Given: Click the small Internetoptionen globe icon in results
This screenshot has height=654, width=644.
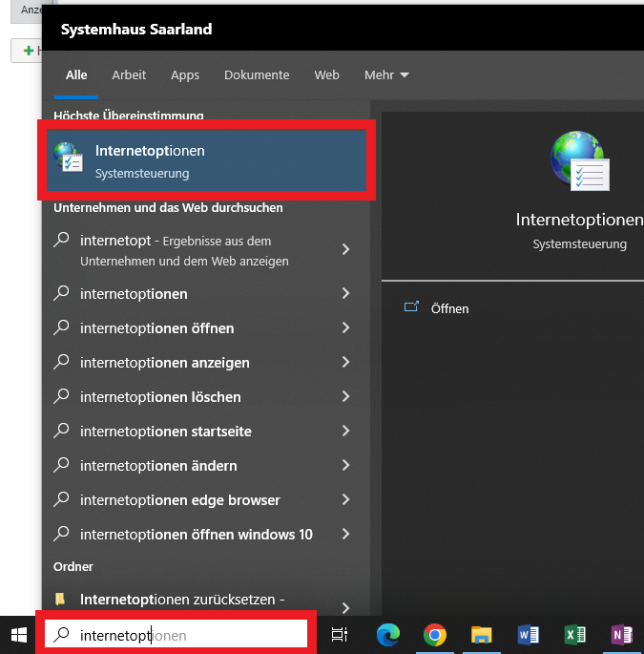Looking at the screenshot, I should pos(69,158).
